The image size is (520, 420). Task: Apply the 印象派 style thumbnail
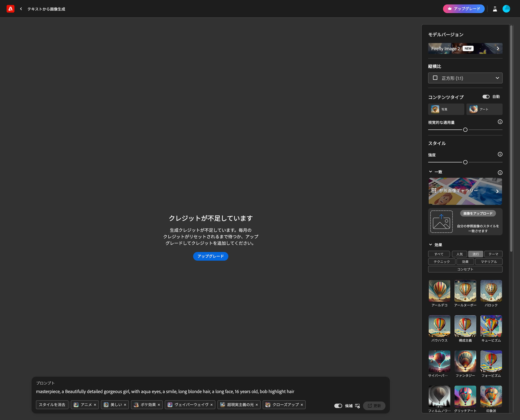tap(491, 397)
